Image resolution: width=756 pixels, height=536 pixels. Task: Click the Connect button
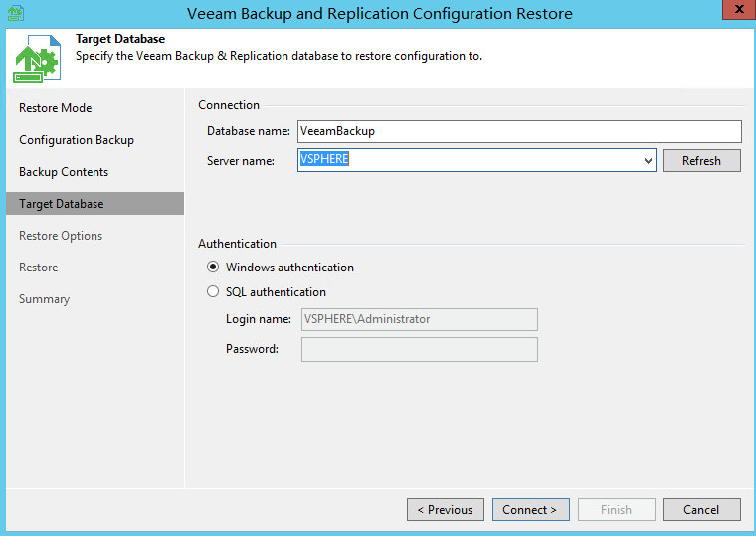[531, 509]
